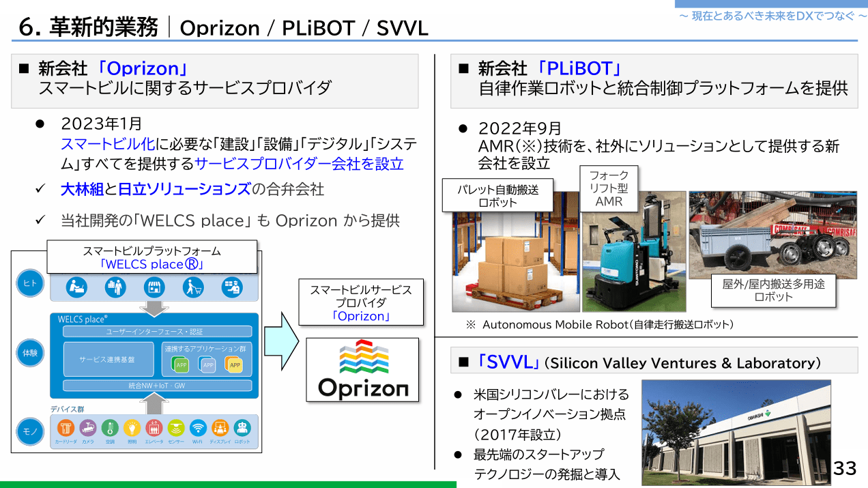Click the lighting bulb icon
This screenshot has height=488, width=868.
click(x=132, y=428)
